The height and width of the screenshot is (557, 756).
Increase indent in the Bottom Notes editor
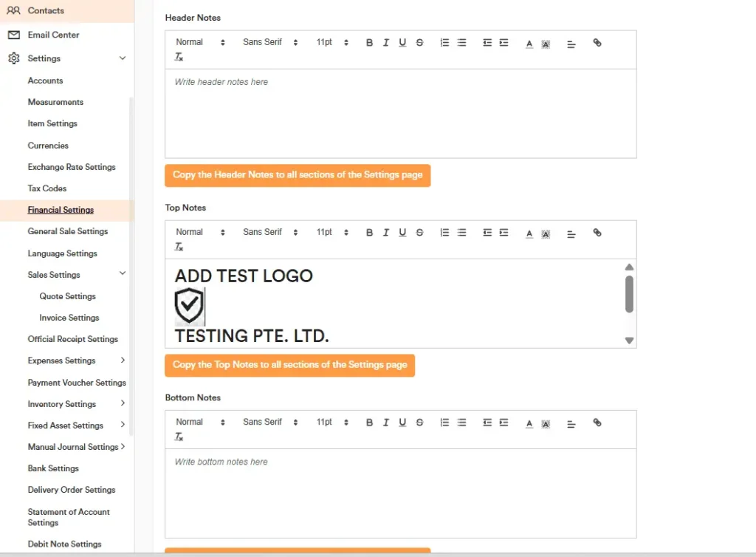[504, 422]
